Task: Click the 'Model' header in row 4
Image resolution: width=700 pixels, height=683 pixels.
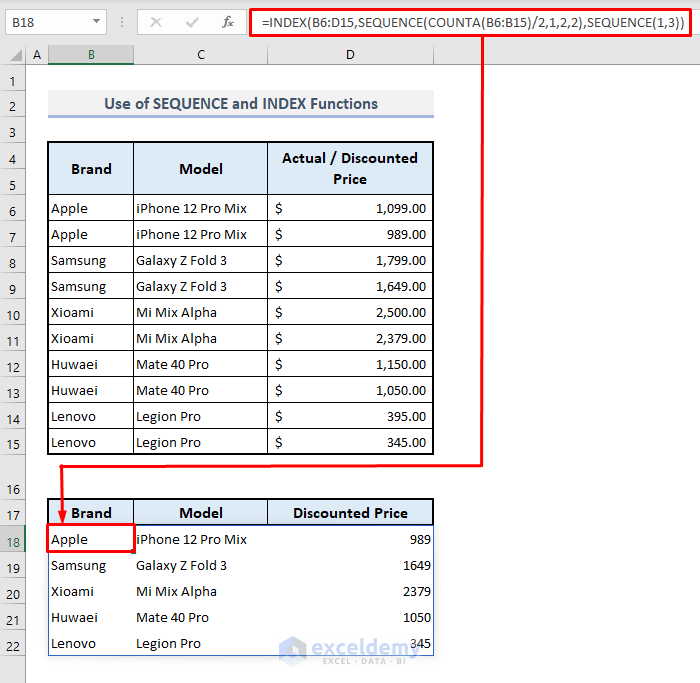Action: (x=201, y=169)
